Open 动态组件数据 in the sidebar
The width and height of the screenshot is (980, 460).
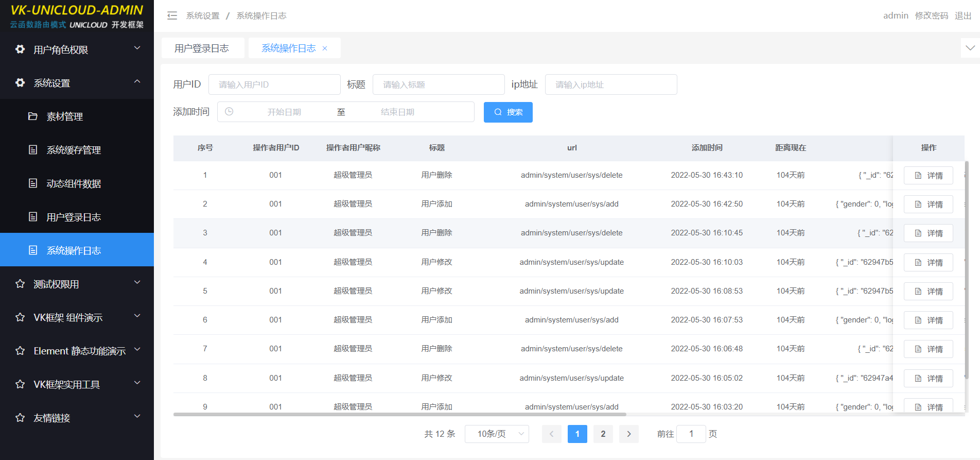(77, 183)
